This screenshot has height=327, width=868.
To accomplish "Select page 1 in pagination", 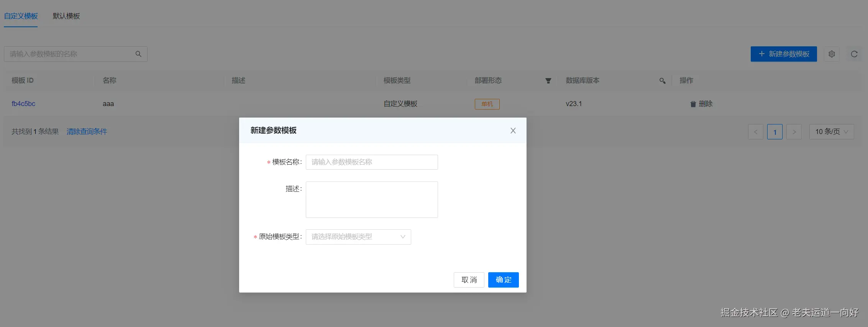I will 775,132.
